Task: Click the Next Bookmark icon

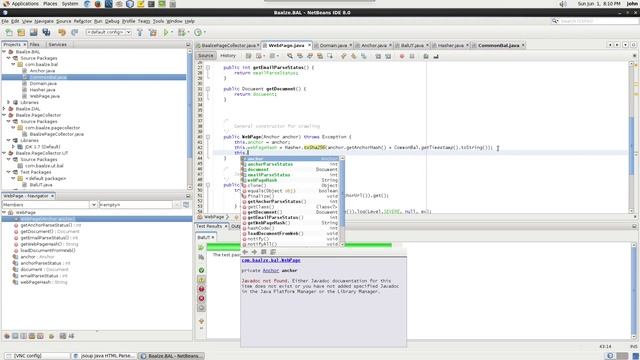Action: coord(353,56)
